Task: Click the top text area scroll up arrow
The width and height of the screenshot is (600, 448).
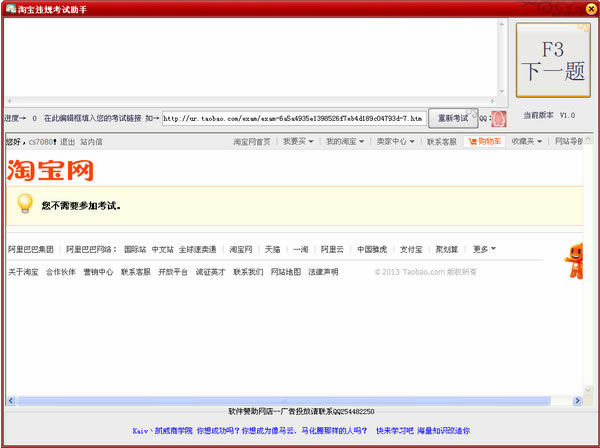Action: pos(502,24)
